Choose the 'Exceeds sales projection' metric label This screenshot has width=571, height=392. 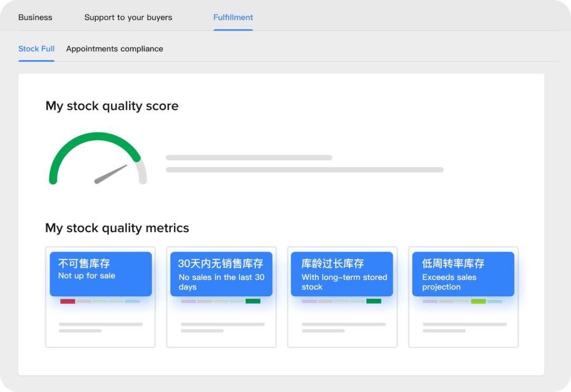(x=463, y=274)
